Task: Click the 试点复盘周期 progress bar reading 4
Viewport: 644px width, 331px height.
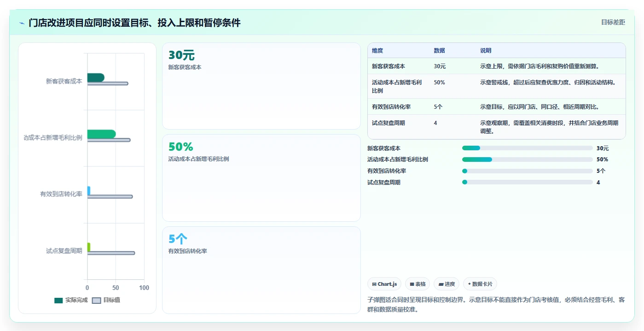Action: pos(528,182)
